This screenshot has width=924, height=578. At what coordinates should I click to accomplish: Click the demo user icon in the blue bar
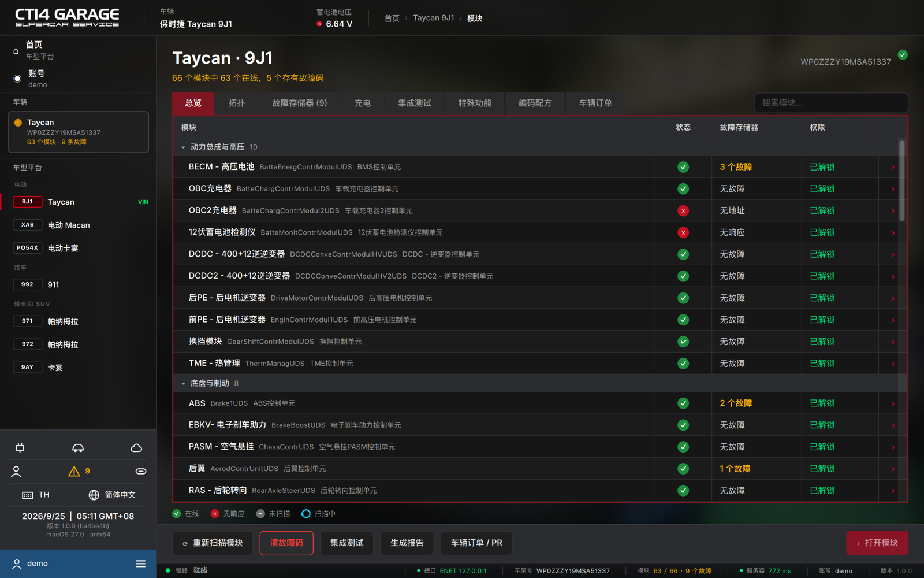(x=17, y=564)
